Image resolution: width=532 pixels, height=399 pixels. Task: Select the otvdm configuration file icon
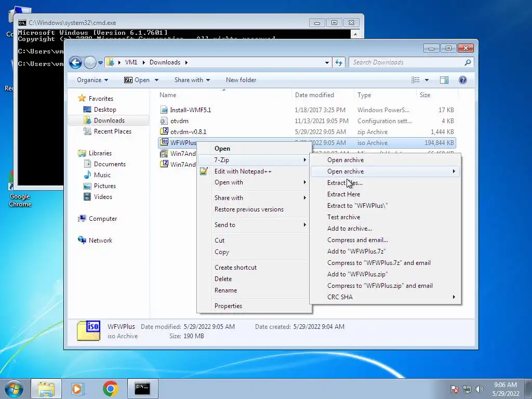tap(164, 121)
